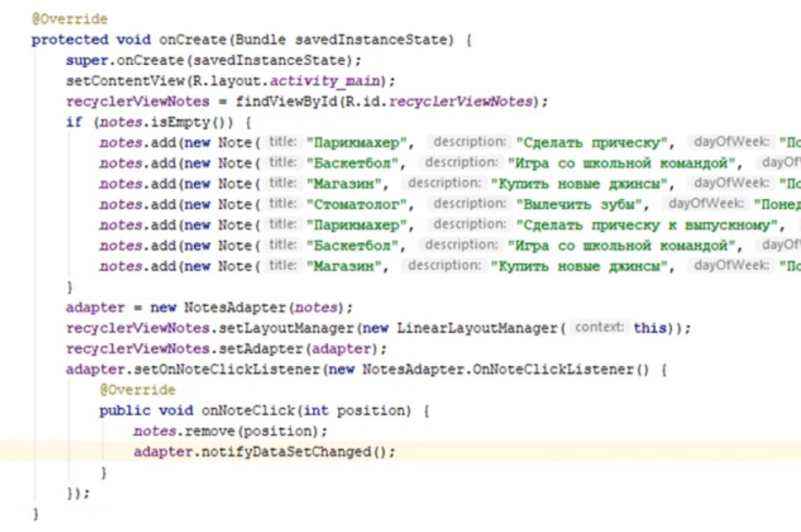Click the setLayoutManager method call
The height and width of the screenshot is (532, 801).
pyautogui.click(x=286, y=328)
